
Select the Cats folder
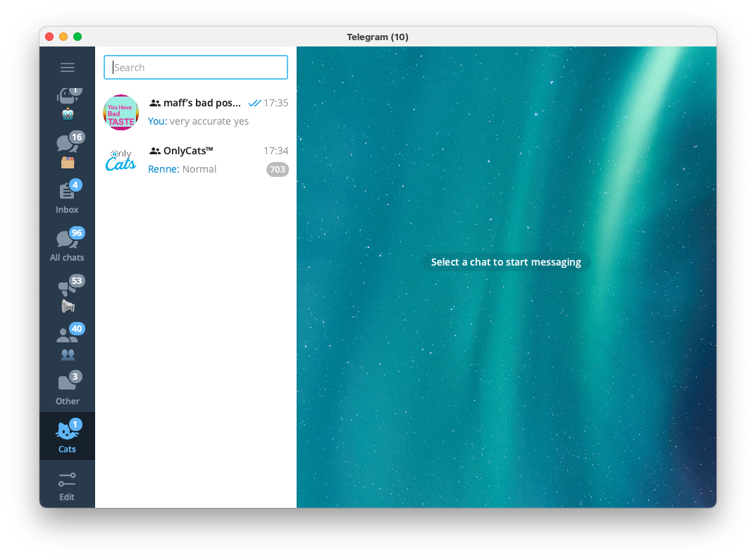[67, 436]
